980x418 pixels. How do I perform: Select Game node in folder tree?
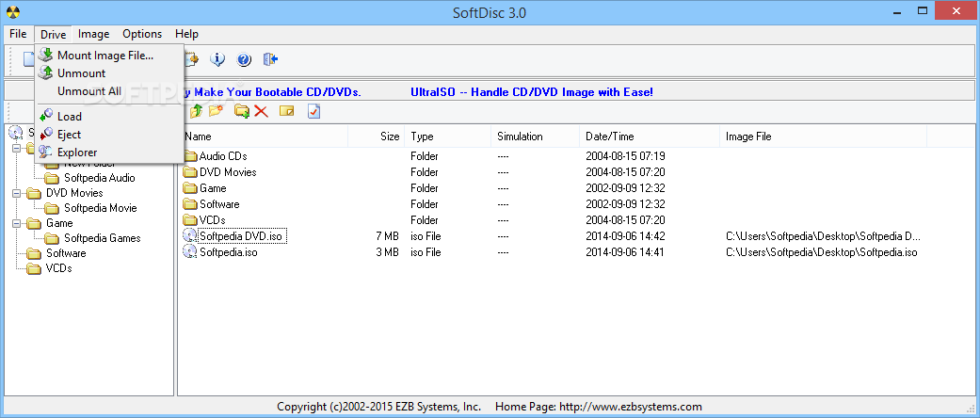(x=59, y=222)
